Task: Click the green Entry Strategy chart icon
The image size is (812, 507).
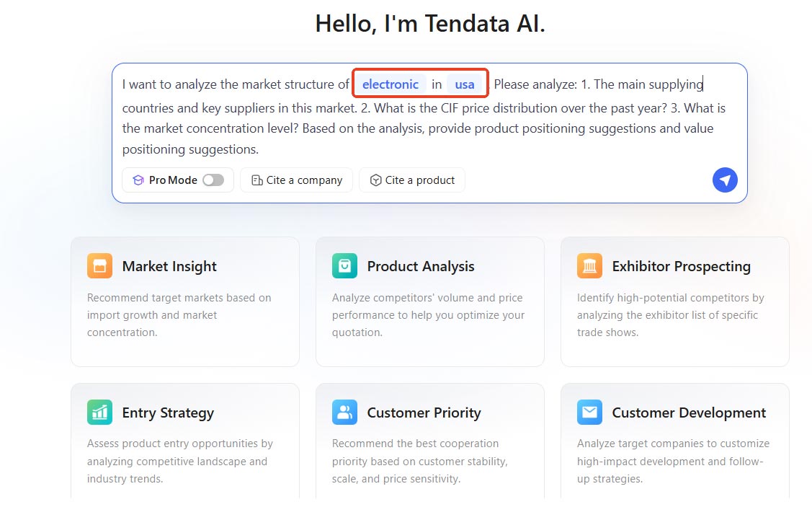Action: tap(100, 412)
